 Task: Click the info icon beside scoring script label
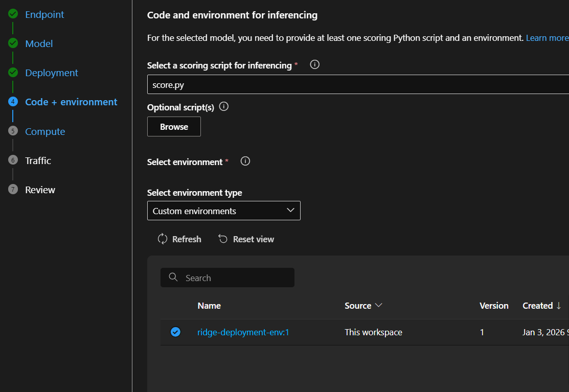(315, 65)
